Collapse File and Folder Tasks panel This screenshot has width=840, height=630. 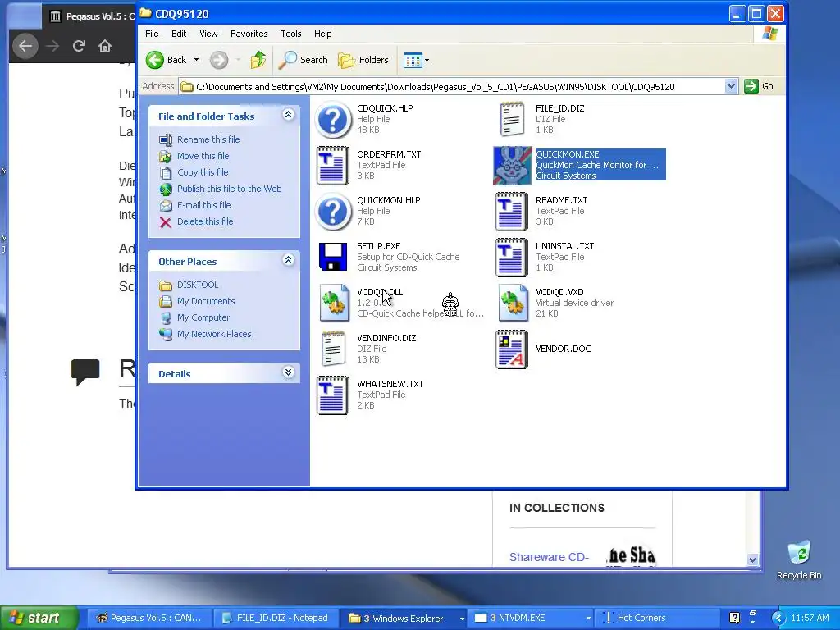point(288,115)
